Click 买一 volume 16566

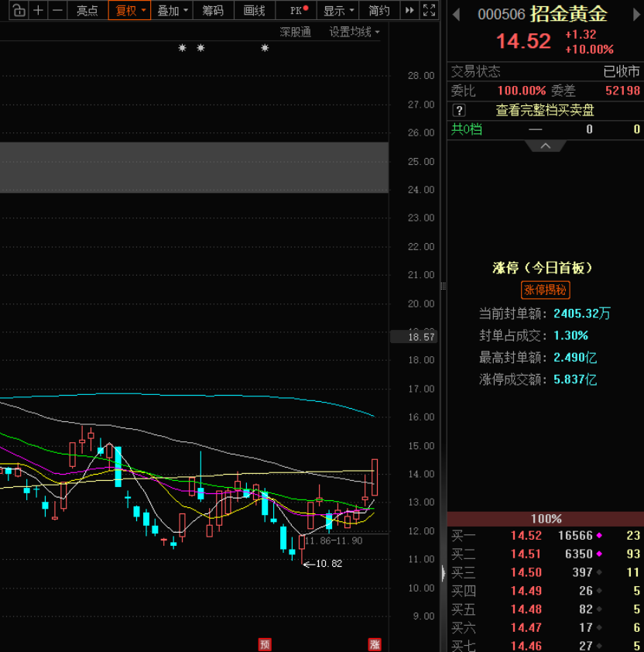pyautogui.click(x=575, y=536)
